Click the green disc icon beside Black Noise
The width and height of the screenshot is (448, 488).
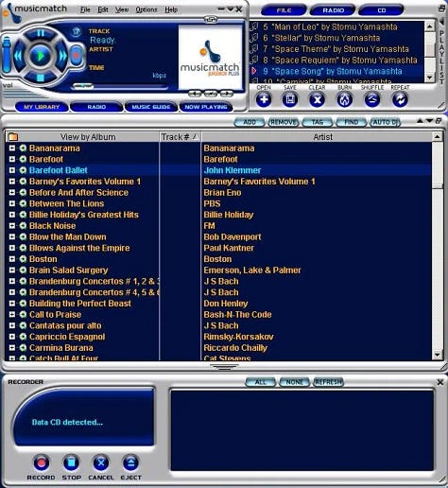(x=23, y=226)
